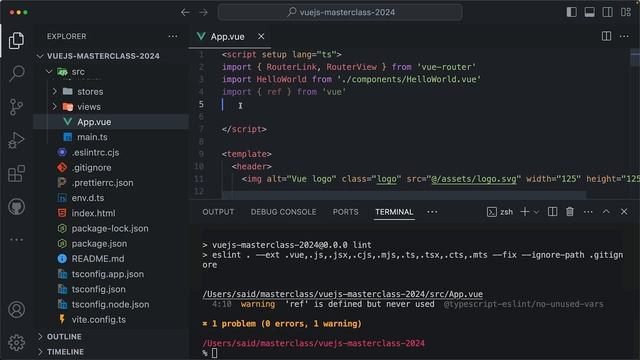Screen dimensions: 640x360
Task: Show more panel tabs ellipsis
Action: [432, 212]
